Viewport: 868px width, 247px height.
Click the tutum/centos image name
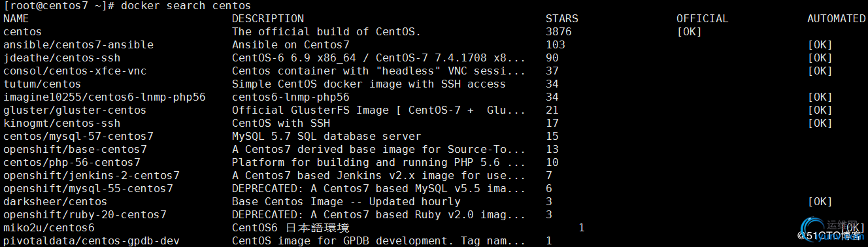click(42, 84)
